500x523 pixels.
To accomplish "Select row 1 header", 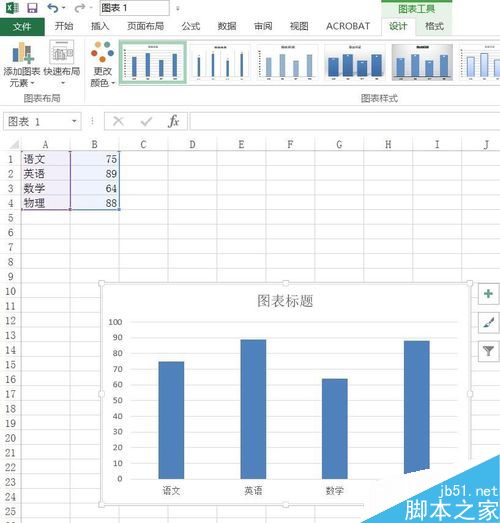I will 10,159.
